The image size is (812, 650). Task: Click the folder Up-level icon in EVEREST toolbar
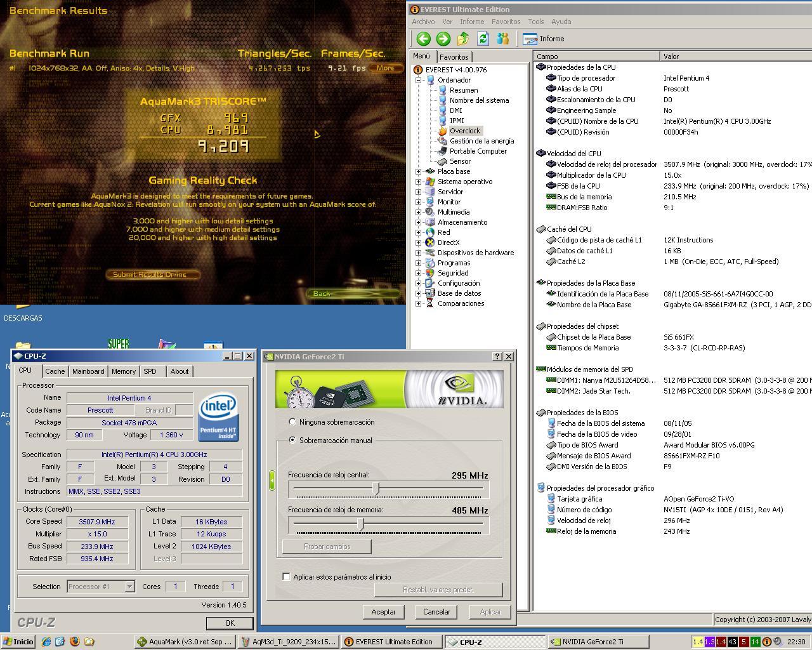(x=463, y=39)
